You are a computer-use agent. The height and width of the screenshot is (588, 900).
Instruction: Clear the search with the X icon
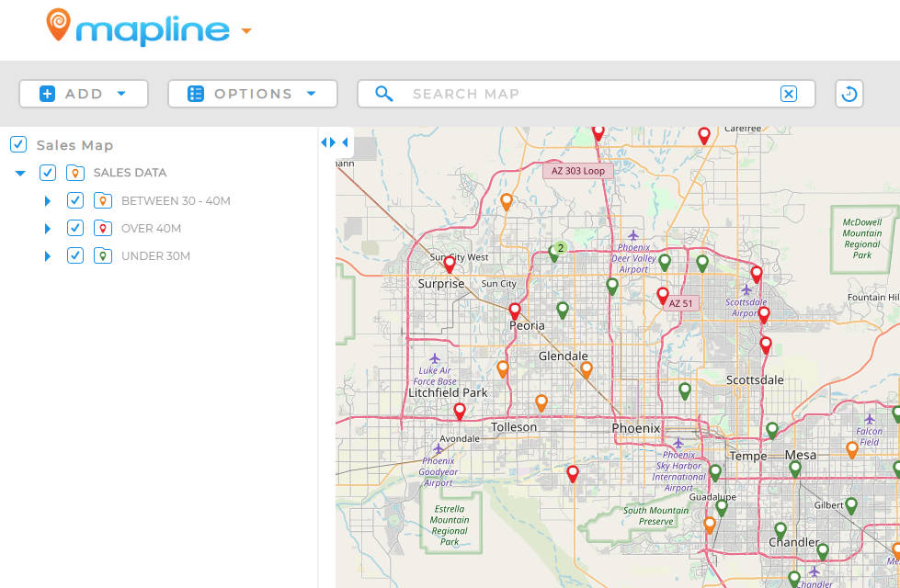789,94
